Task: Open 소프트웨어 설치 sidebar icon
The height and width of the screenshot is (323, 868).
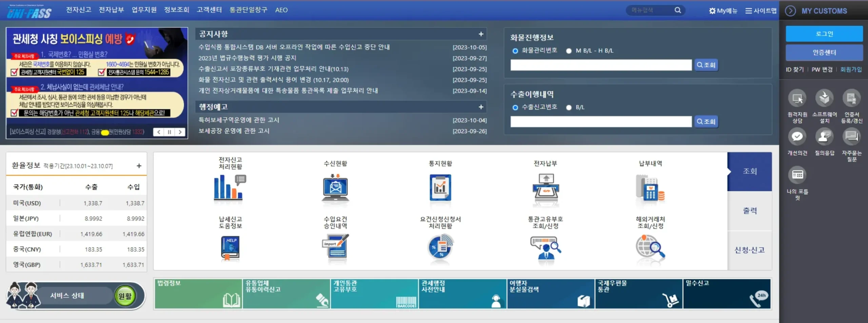Action: tap(824, 99)
